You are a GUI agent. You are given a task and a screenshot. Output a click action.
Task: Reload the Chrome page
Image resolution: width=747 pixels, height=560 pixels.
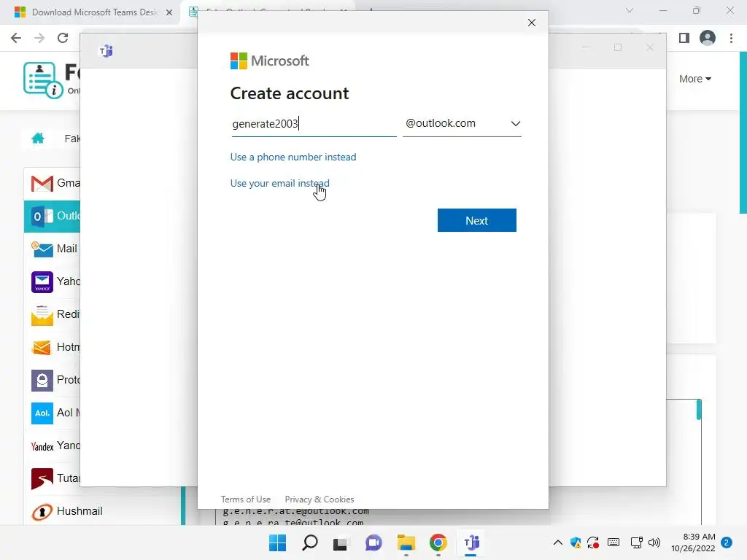[63, 38]
